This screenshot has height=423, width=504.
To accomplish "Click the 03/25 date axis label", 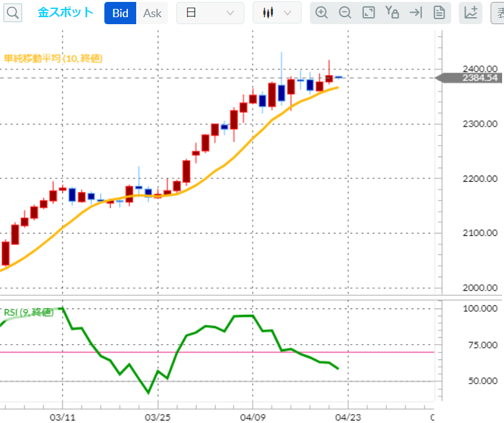I will [158, 417].
